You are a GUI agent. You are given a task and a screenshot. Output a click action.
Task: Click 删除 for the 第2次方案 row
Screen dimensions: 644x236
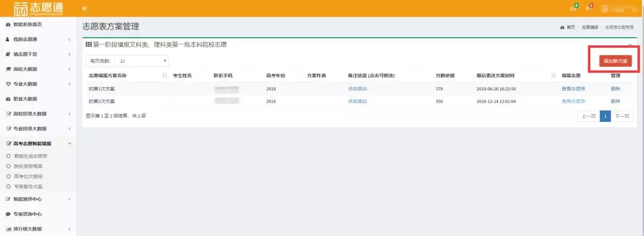tap(615, 102)
